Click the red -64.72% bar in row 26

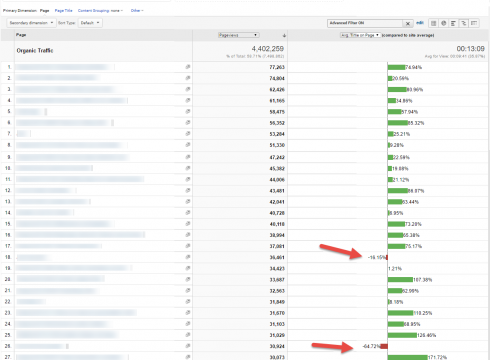point(384,346)
